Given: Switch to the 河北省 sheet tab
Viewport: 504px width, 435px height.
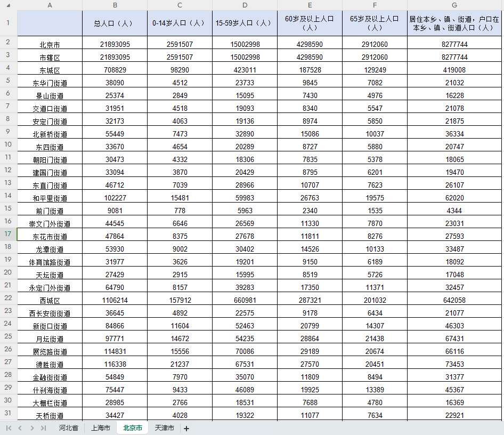Looking at the screenshot, I should pos(69,428).
